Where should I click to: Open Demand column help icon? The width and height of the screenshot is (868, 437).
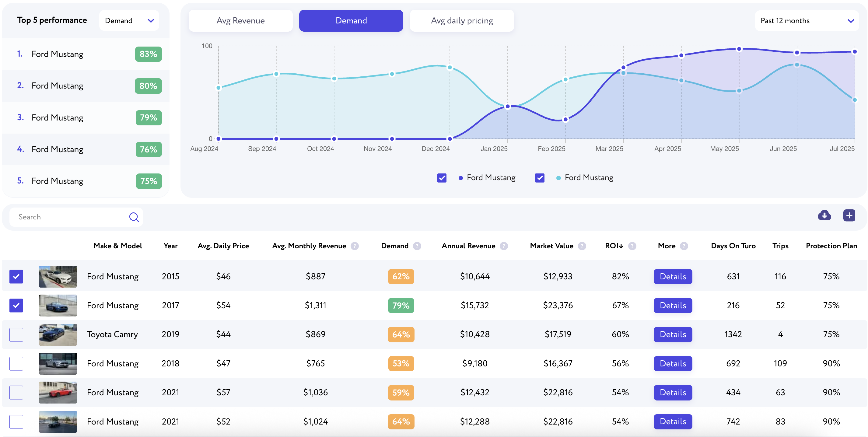(x=417, y=246)
